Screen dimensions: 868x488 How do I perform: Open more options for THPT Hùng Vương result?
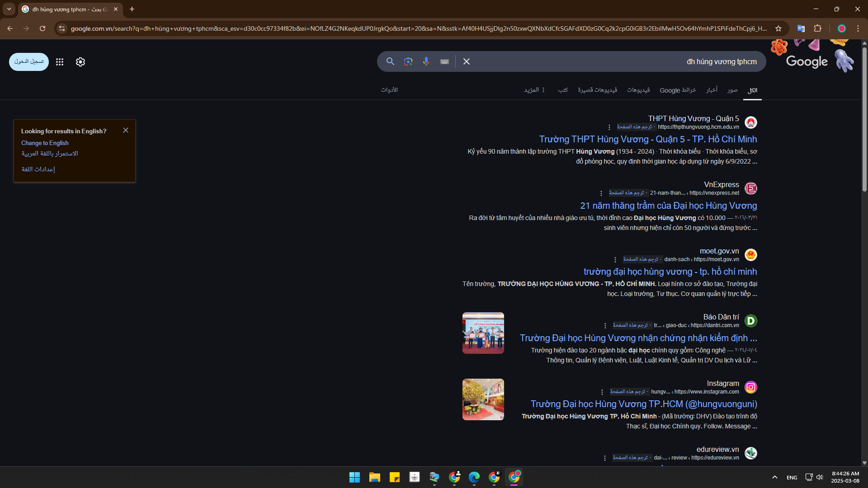point(609,127)
